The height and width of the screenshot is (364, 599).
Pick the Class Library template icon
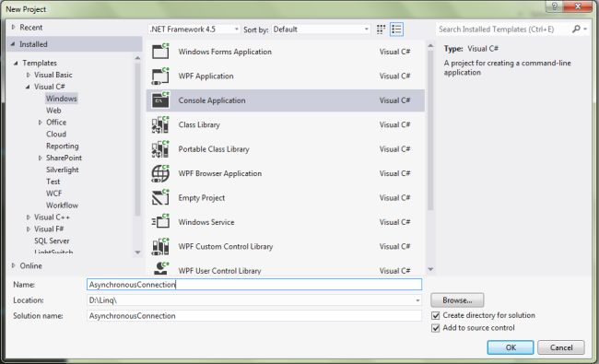160,124
